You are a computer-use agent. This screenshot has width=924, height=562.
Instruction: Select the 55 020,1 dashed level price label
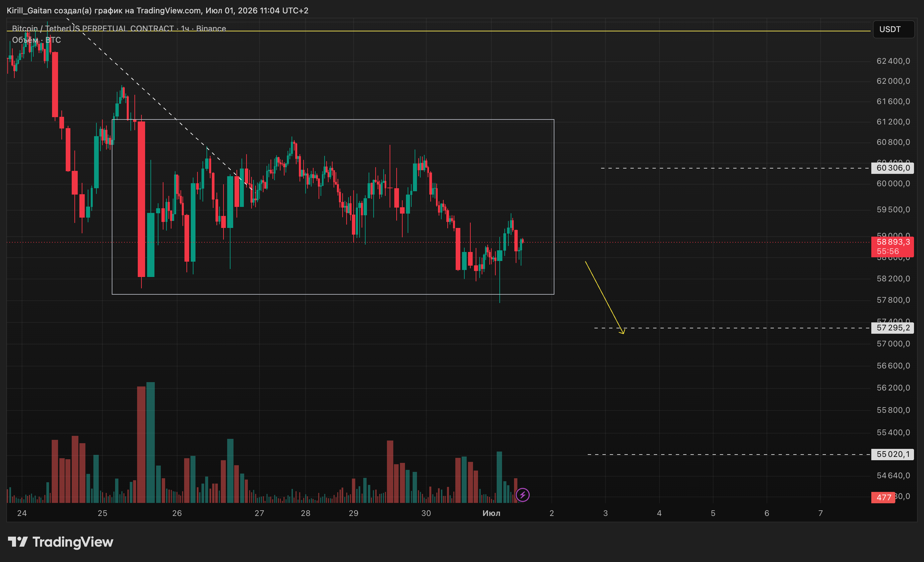[x=893, y=454]
